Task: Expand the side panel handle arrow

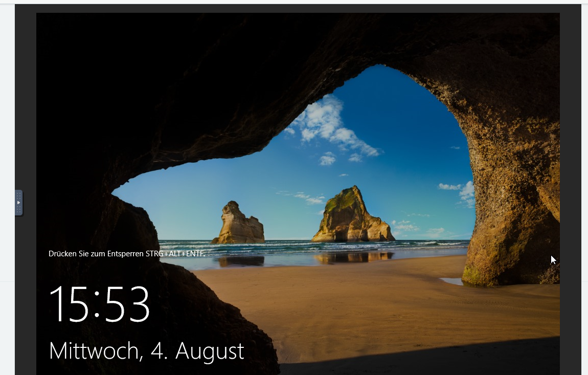Action: 19,203
